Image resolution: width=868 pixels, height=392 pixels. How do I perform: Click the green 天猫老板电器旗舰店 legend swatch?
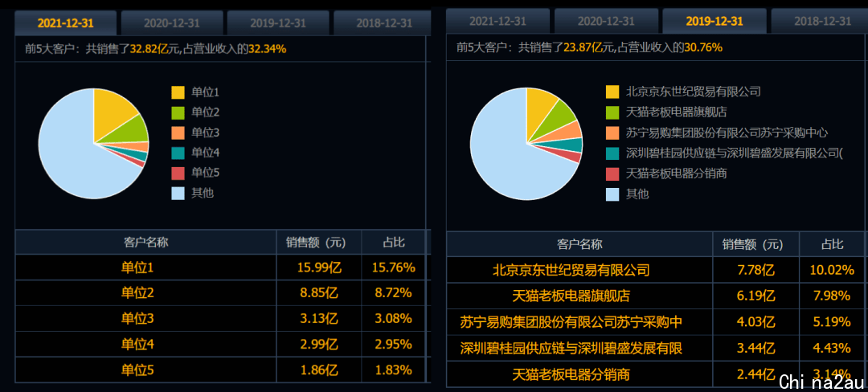(612, 112)
